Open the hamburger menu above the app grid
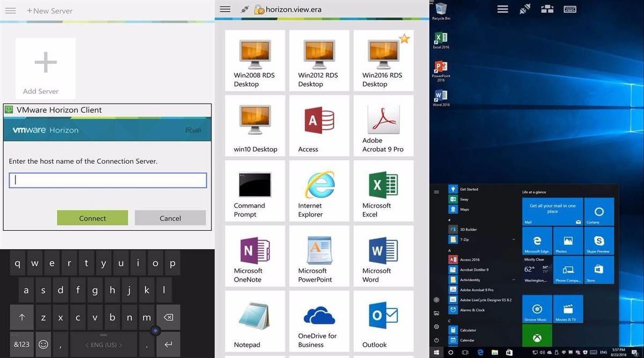 coord(225,9)
